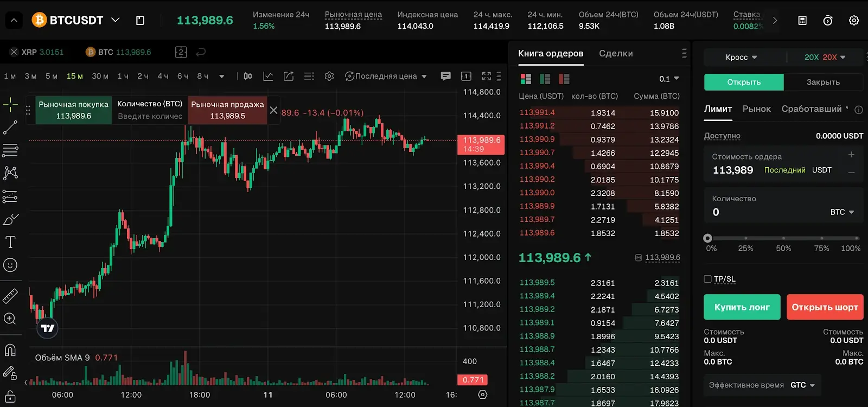Enable the TP/SL checkbox
The height and width of the screenshot is (407, 868).
[707, 279]
